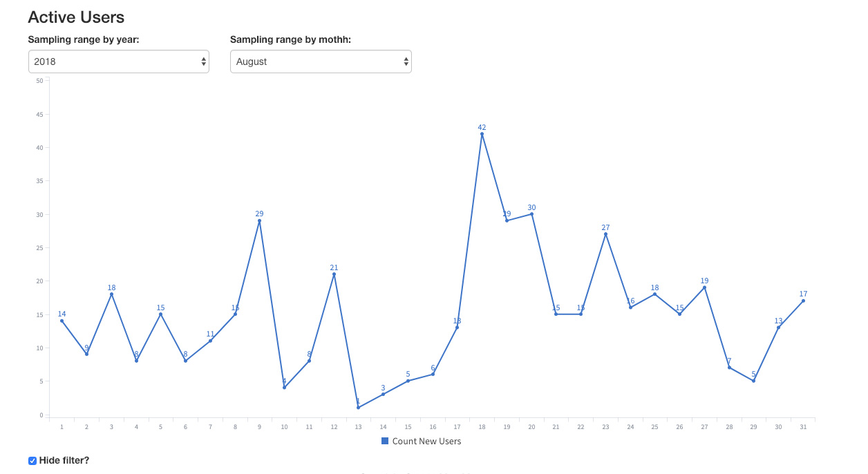868x474 pixels.
Task: Click the day 20 data point valued 30
Action: click(x=531, y=214)
